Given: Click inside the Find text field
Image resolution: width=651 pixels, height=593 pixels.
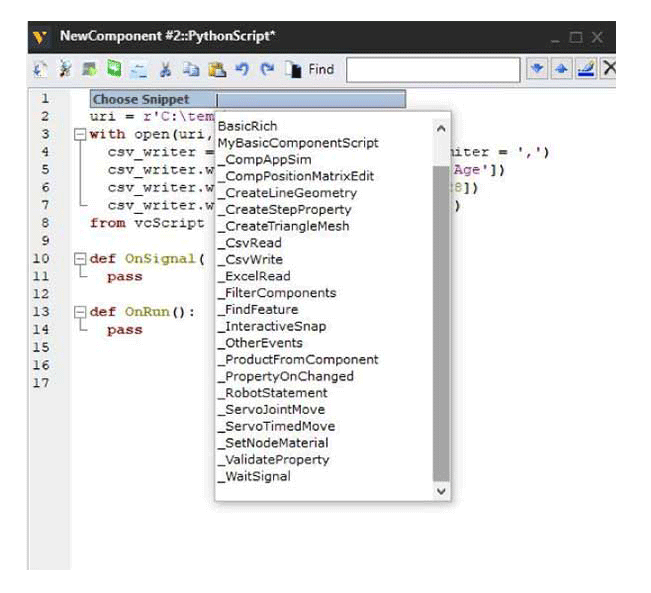Looking at the screenshot, I should (x=432, y=69).
